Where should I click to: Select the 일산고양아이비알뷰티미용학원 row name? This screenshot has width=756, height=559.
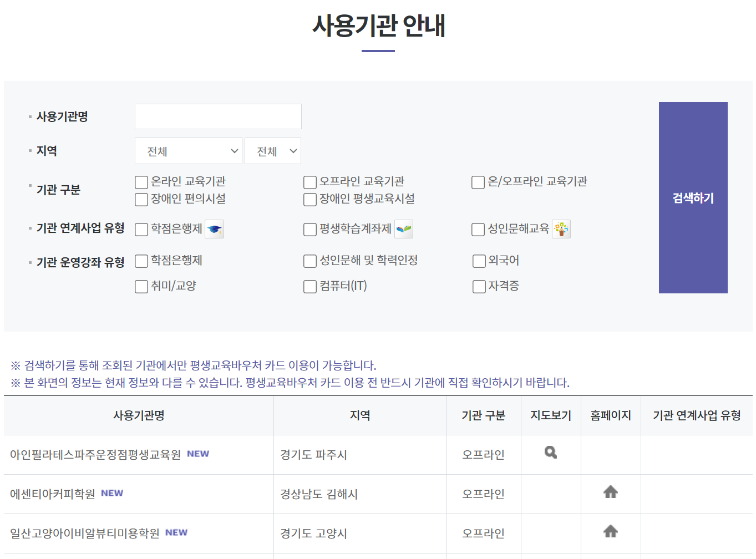pos(85,533)
